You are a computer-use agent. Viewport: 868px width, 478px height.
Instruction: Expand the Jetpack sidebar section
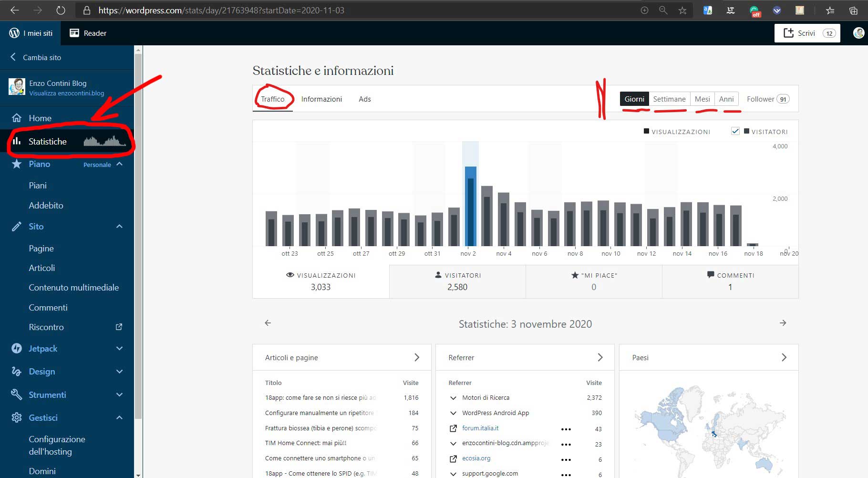point(119,349)
